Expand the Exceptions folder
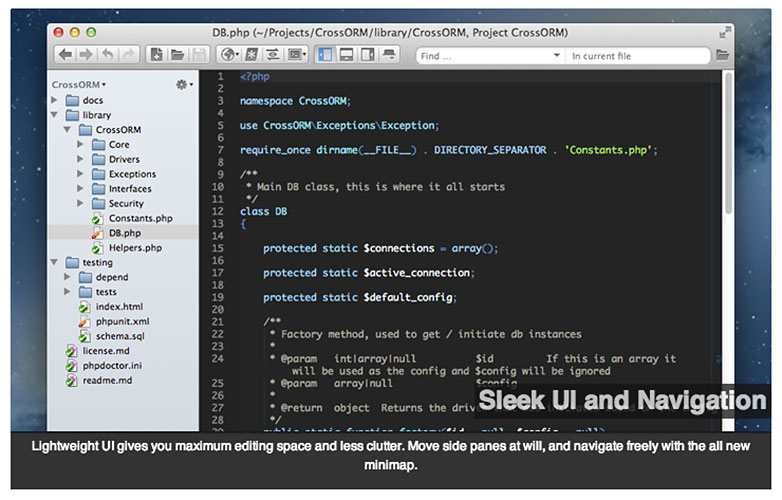The image size is (782, 500). click(80, 174)
